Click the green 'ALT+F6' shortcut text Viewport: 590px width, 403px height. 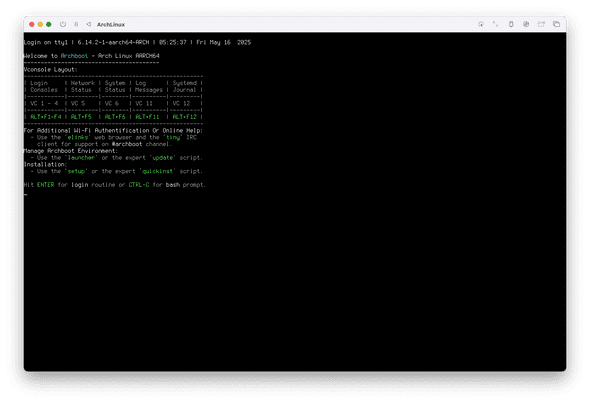tap(115, 117)
